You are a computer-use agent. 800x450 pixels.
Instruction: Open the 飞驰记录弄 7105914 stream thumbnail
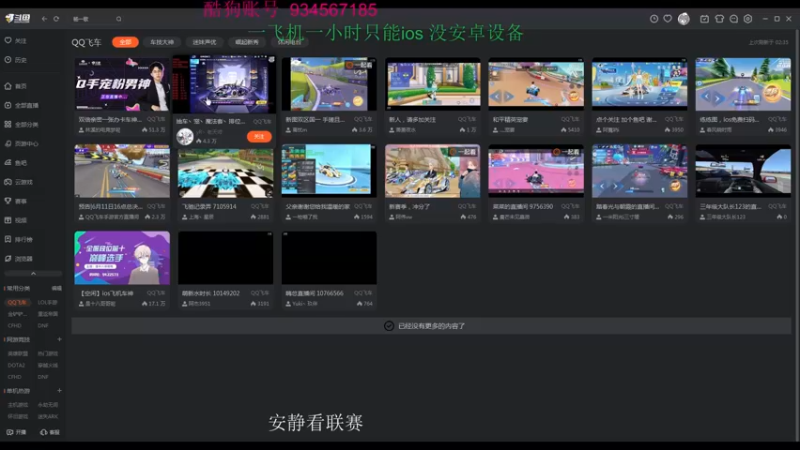226,171
